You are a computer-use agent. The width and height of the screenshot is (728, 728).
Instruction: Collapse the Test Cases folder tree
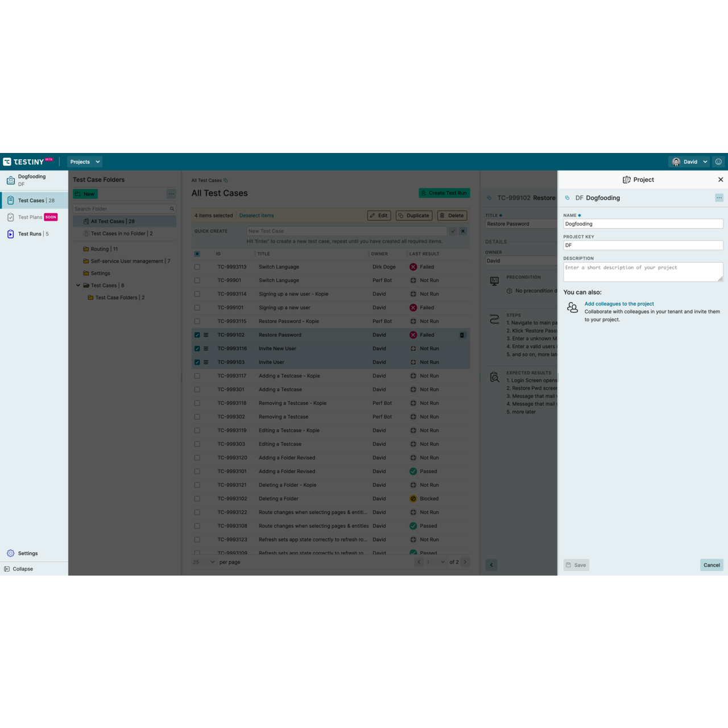pos(78,286)
